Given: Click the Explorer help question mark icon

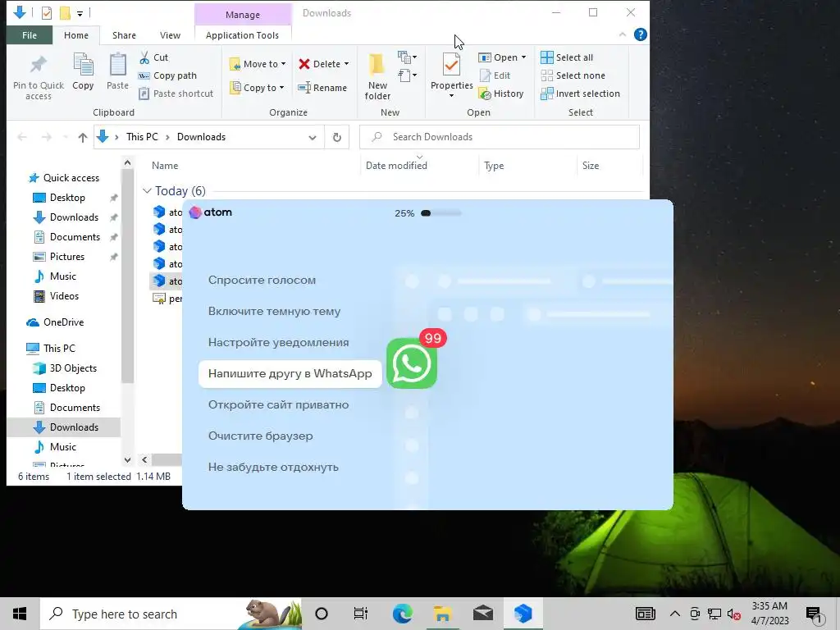Looking at the screenshot, I should [640, 34].
